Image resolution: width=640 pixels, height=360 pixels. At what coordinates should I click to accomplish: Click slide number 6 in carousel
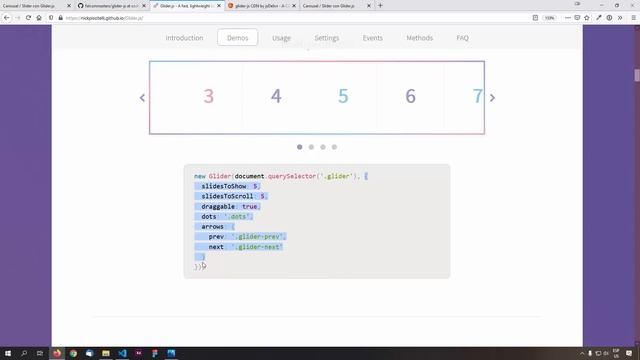click(x=411, y=96)
